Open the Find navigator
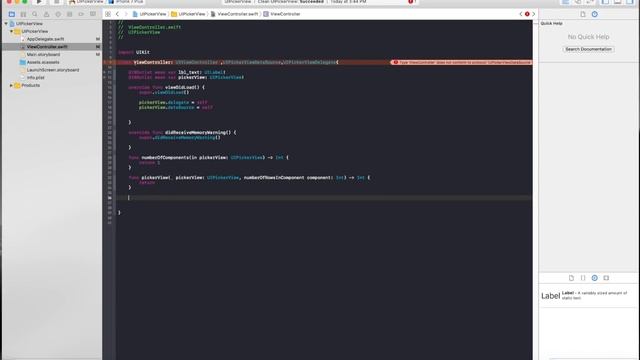This screenshot has height=360, width=640. (x=35, y=14)
